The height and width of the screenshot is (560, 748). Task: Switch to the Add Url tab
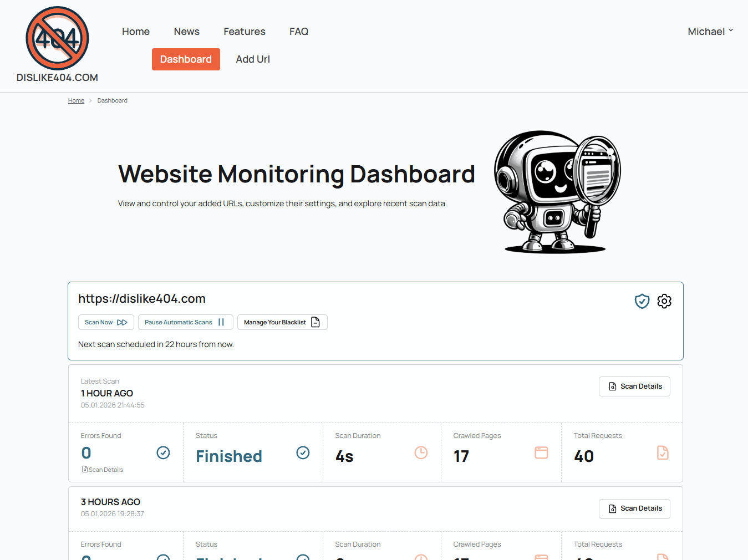pos(253,59)
